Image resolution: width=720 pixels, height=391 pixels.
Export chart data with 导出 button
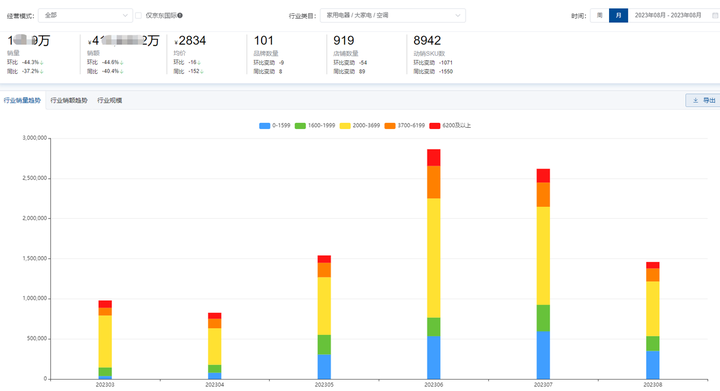click(704, 101)
